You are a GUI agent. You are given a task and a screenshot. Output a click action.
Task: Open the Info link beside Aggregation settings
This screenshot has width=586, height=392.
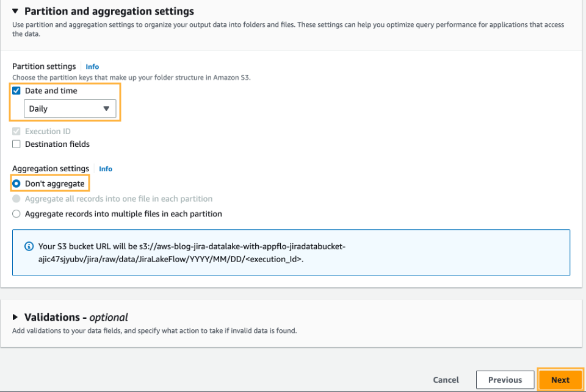(x=106, y=169)
